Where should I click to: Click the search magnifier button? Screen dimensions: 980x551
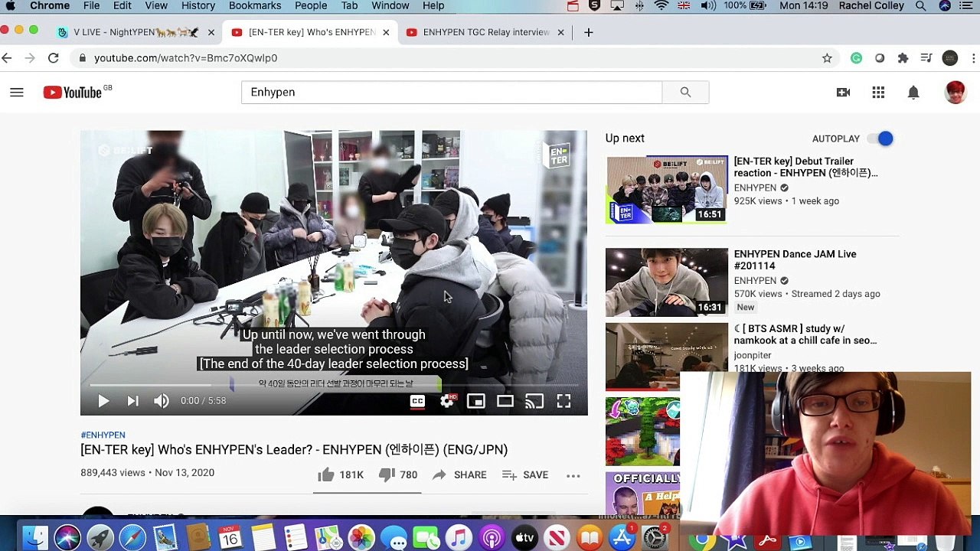685,92
